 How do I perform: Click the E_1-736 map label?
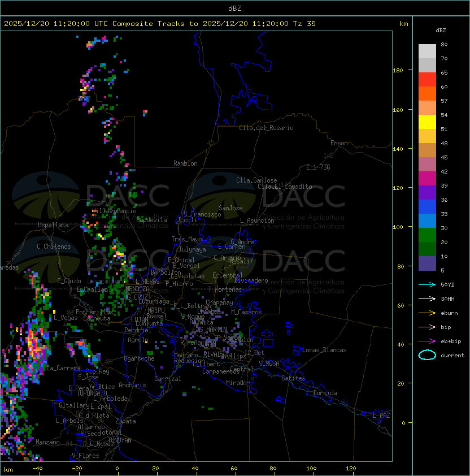coord(318,167)
